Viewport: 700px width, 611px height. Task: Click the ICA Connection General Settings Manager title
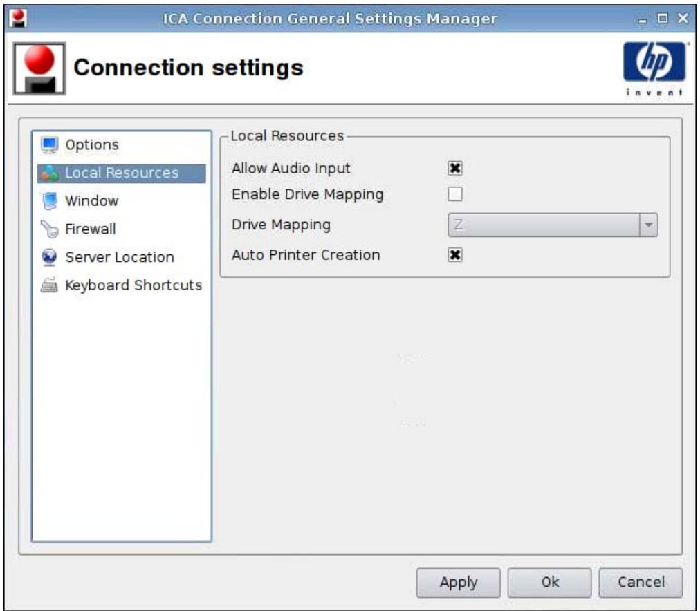coord(329,19)
